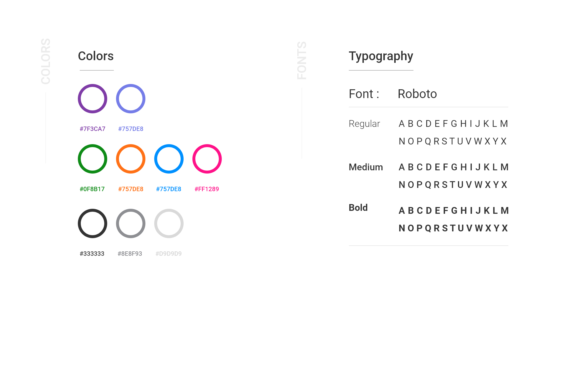Viewport: 564px width, 392px height.
Task: Select the #0F8B17 hex label
Action: click(x=92, y=189)
